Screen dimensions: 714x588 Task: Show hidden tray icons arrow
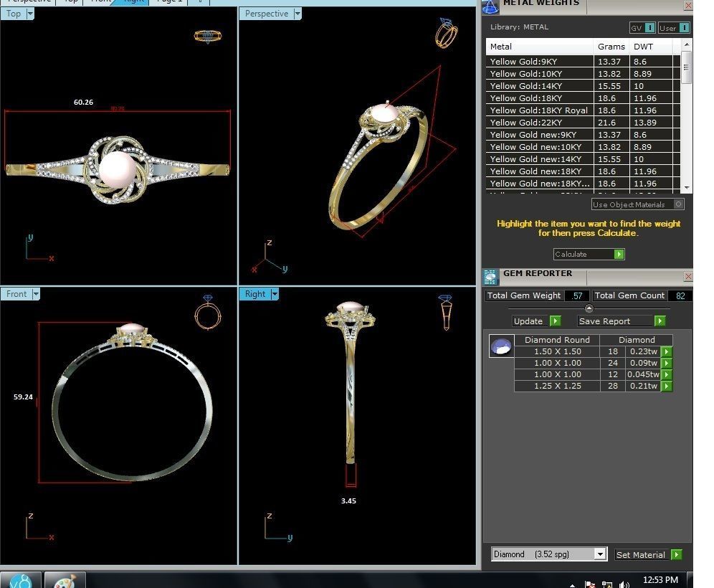click(572, 585)
